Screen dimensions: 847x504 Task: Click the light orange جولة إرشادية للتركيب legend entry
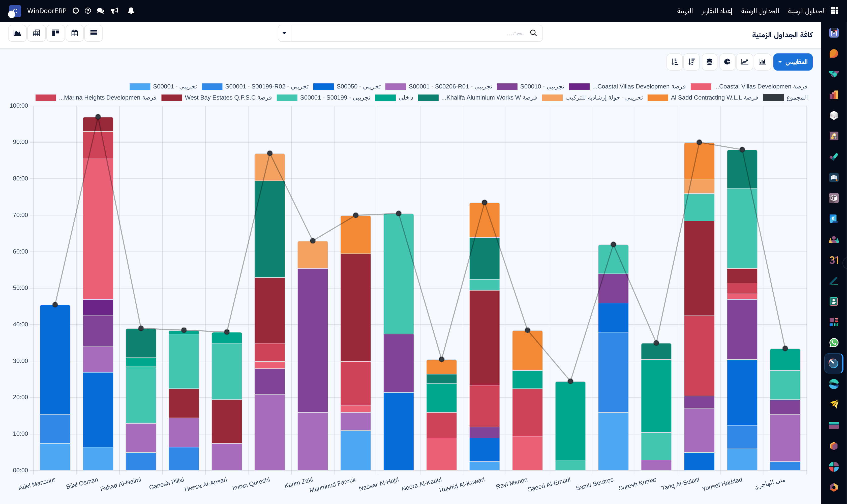(592, 98)
